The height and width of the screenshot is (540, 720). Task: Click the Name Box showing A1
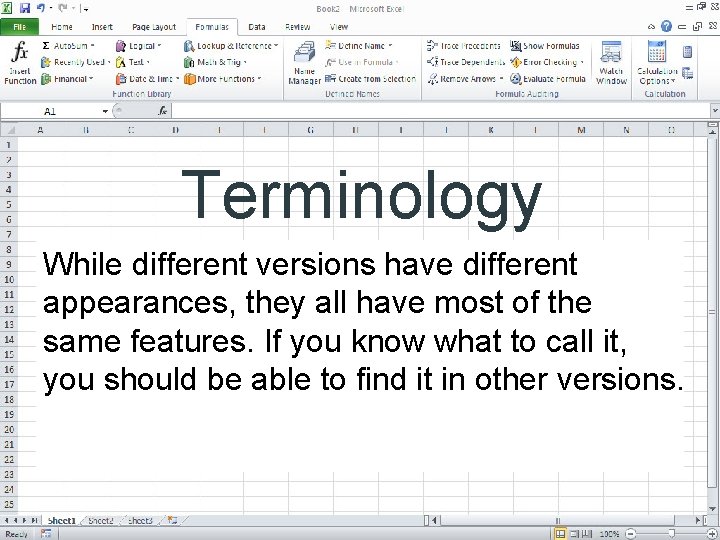click(50, 111)
